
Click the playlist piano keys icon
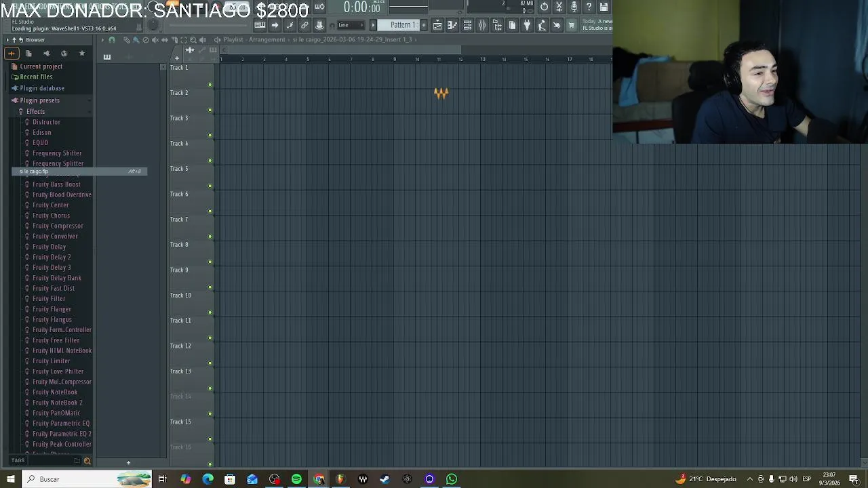(x=106, y=57)
